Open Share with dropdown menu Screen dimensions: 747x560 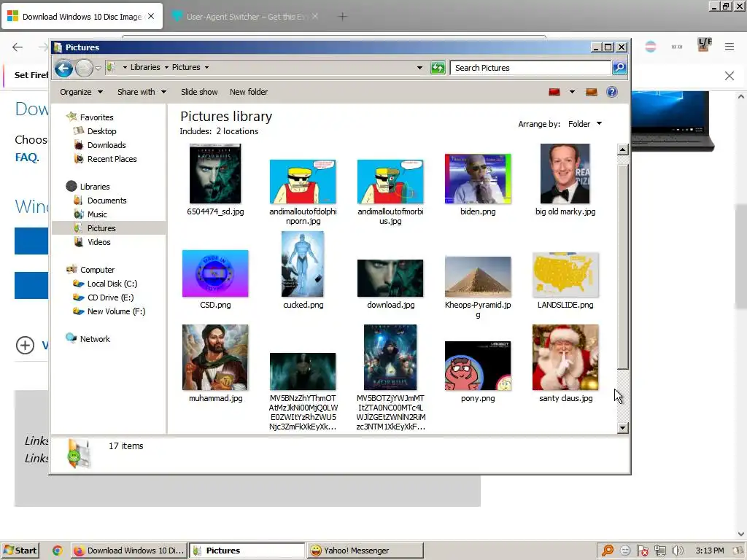tap(142, 92)
